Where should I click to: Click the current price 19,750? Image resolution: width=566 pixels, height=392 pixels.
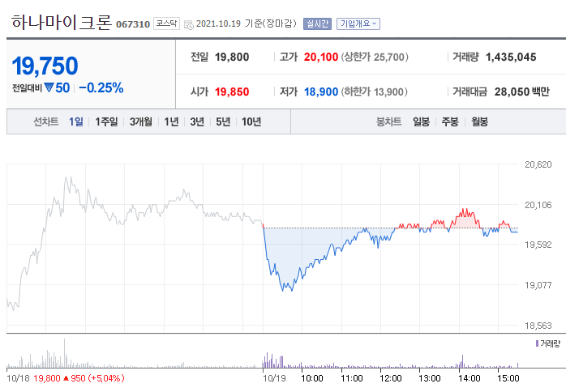point(45,66)
